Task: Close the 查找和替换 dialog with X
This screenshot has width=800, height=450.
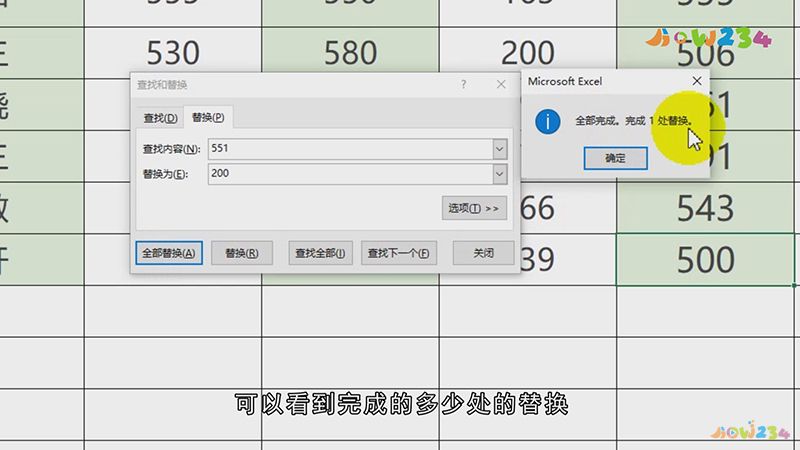Action: coord(501,84)
